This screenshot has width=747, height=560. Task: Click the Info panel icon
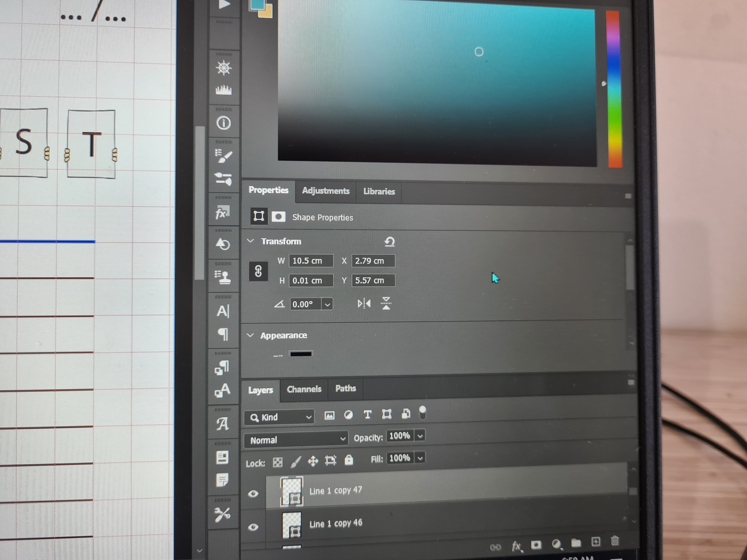tap(223, 123)
